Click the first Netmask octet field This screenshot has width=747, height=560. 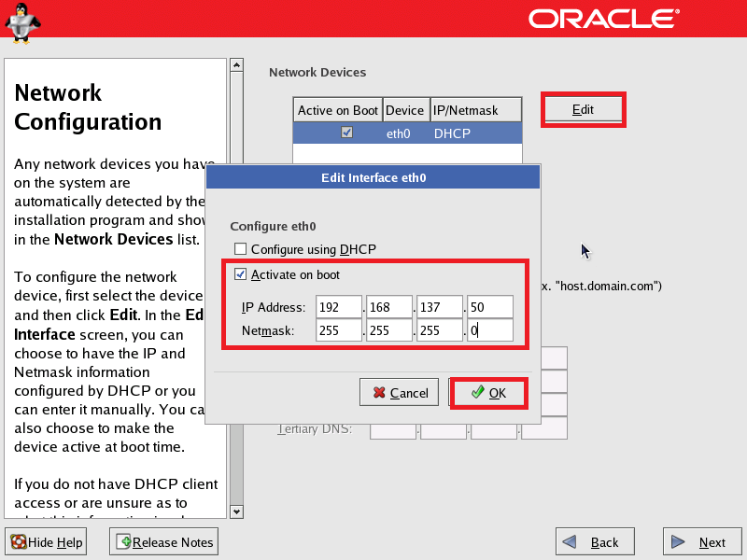tap(339, 330)
